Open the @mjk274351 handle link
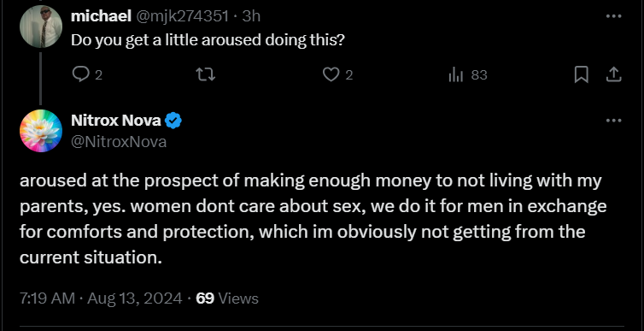The height and width of the screenshot is (331, 644). pos(182,16)
